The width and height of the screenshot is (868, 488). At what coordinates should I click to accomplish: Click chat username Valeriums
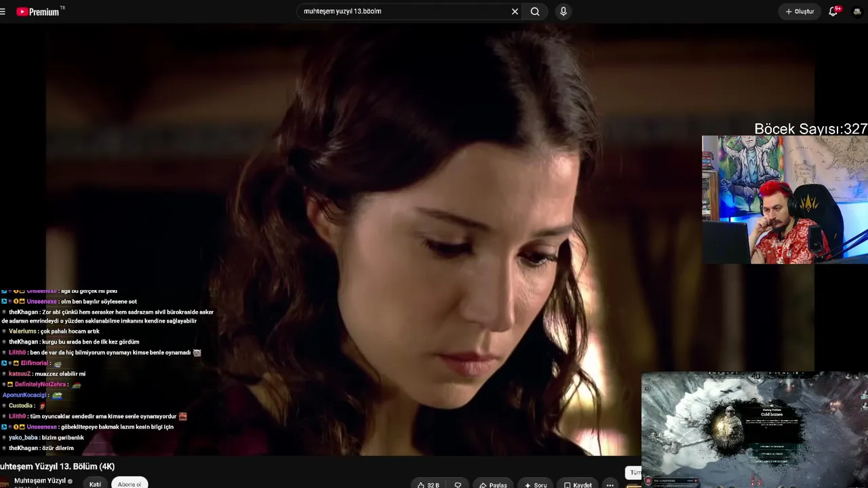coord(23,331)
